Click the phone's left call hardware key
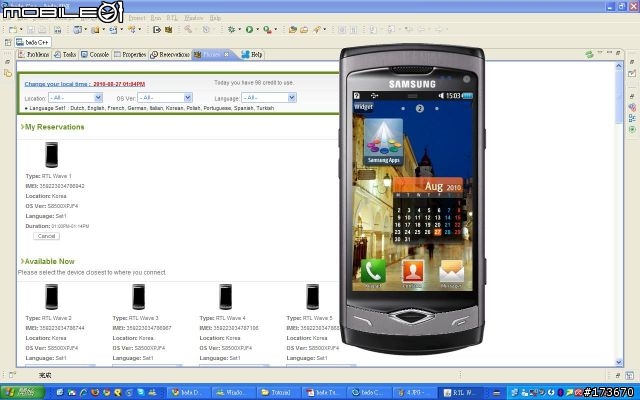 pos(362,320)
